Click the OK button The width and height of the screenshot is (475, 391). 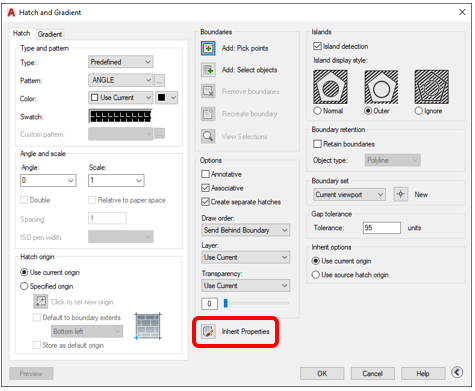[x=322, y=374]
